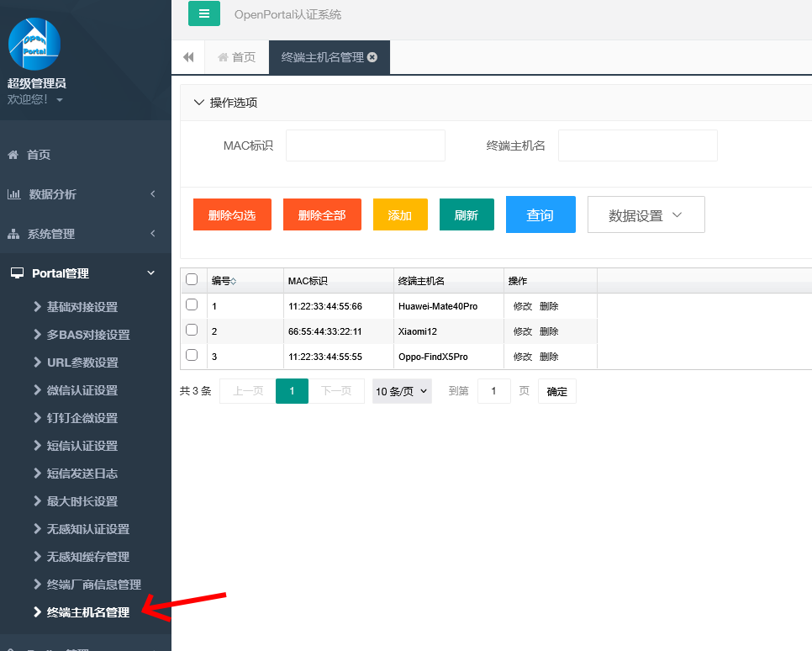
Task: Expand 数据分析 sidebar menu
Action: [x=86, y=194]
